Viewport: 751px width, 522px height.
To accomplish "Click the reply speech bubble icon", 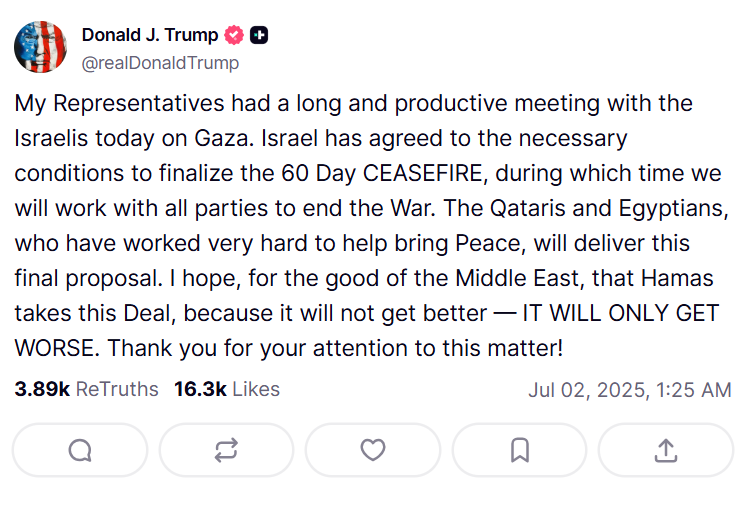I will click(80, 451).
